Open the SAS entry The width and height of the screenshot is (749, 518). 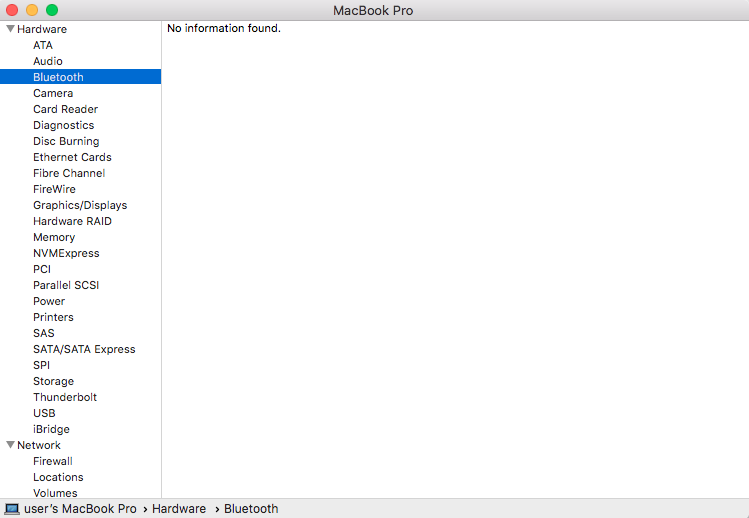coord(44,333)
